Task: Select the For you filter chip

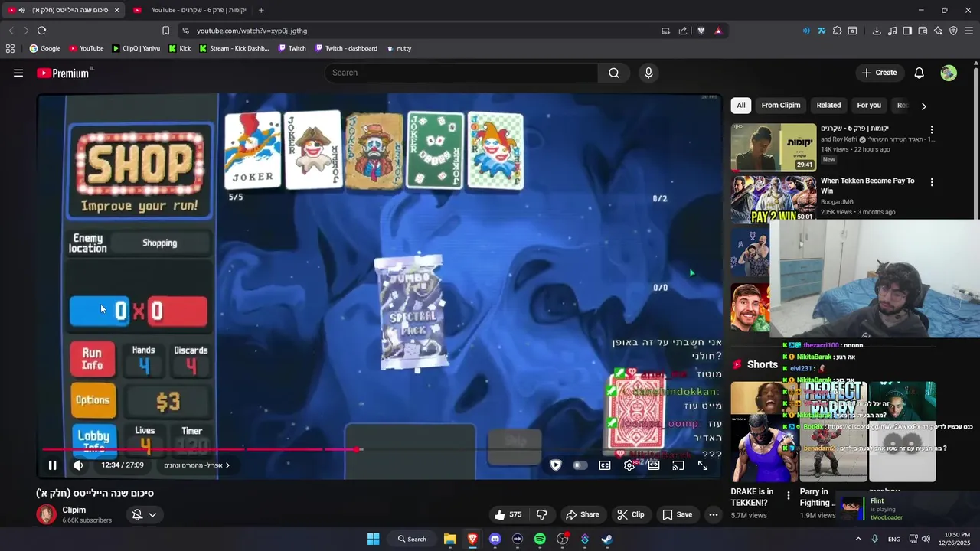Action: click(x=869, y=106)
